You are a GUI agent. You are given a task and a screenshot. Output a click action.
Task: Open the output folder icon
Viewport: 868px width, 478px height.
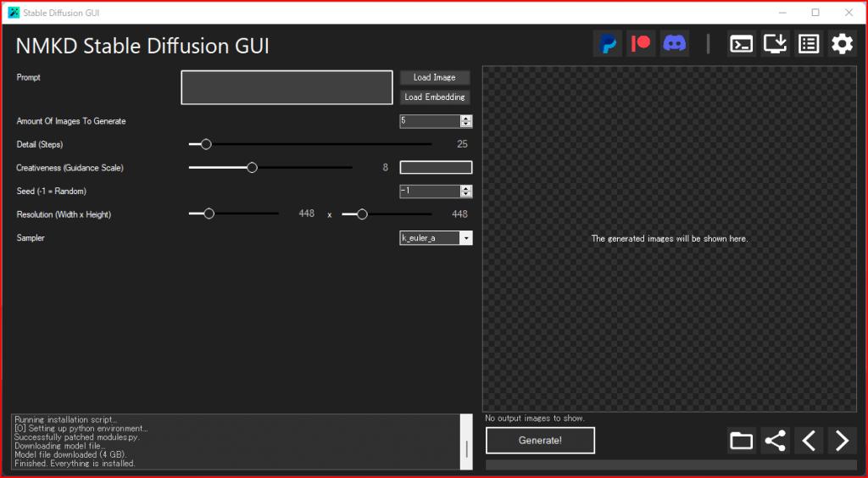(741, 441)
